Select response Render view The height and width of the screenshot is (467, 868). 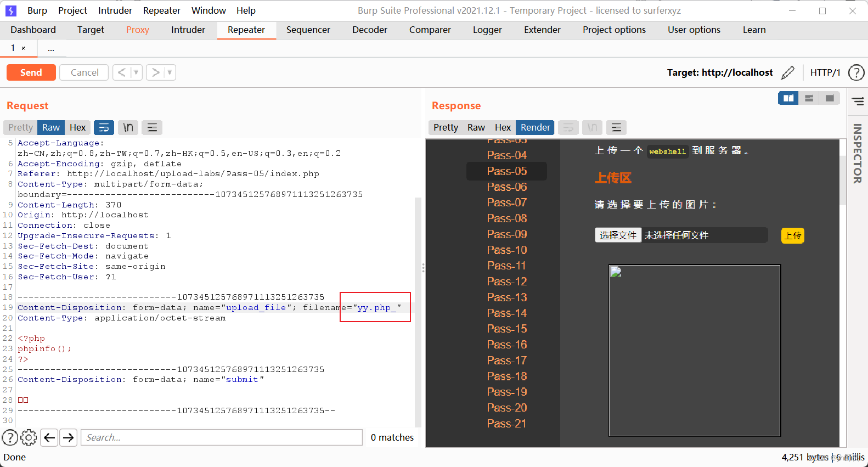pos(535,127)
